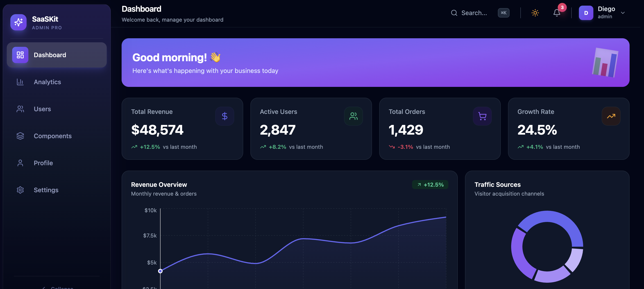Click the bar chart illustration in greeting banner
Viewport: 644px width, 289px height.
[605, 63]
